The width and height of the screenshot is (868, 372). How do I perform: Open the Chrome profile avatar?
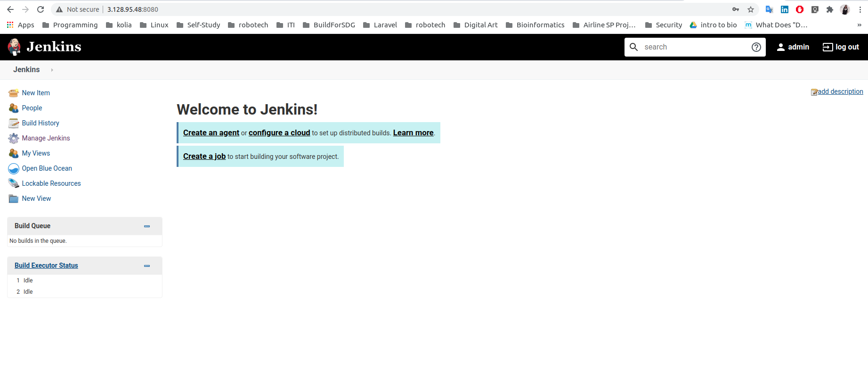845,9
